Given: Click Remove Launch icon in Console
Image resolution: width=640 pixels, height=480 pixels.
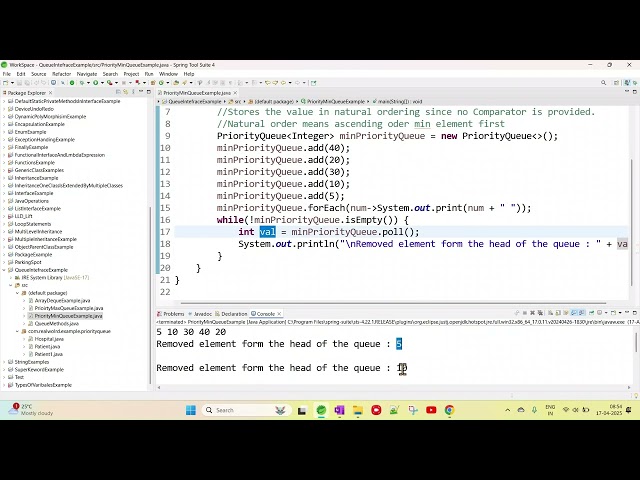Looking at the screenshot, I should point(532,313).
